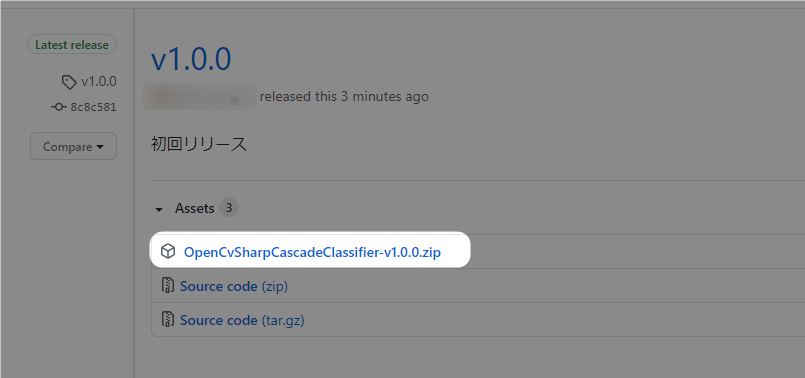Click the Assets label

(x=195, y=208)
